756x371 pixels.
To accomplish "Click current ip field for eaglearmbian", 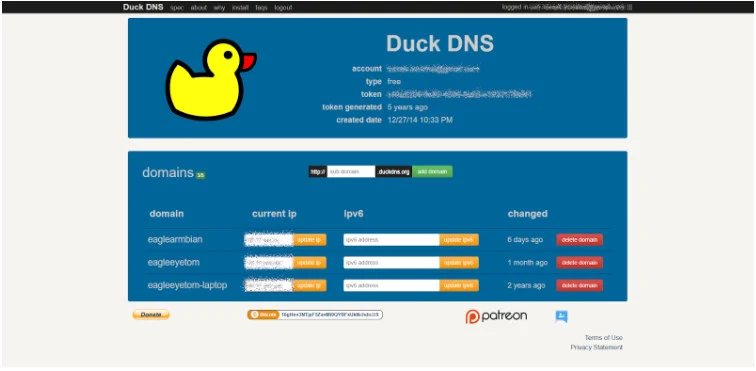I will click(269, 240).
